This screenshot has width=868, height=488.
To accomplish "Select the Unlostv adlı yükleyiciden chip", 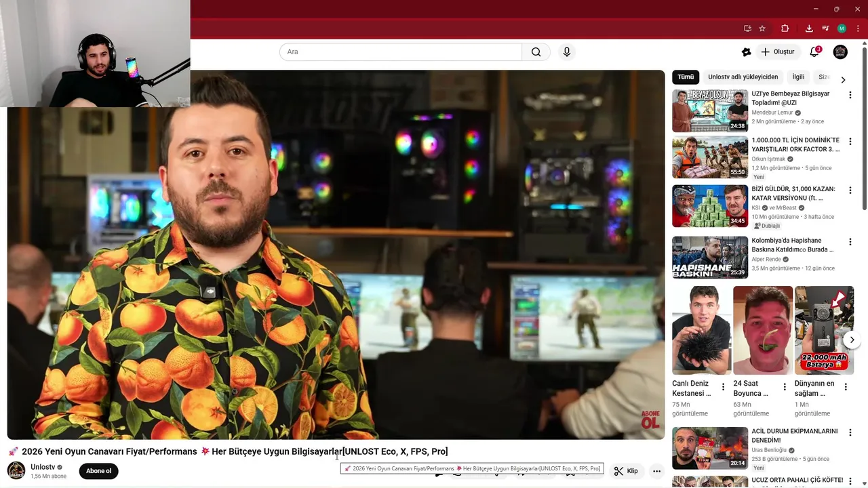I will 743,77.
